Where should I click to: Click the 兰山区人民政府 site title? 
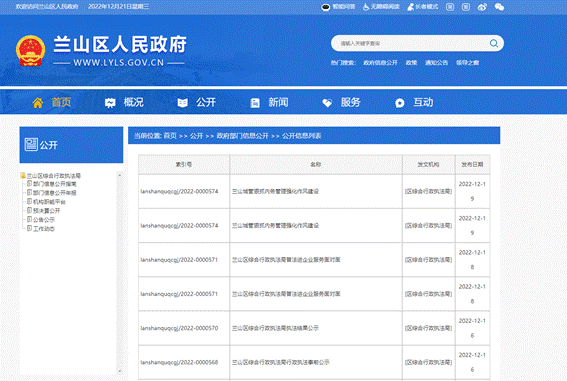point(120,44)
